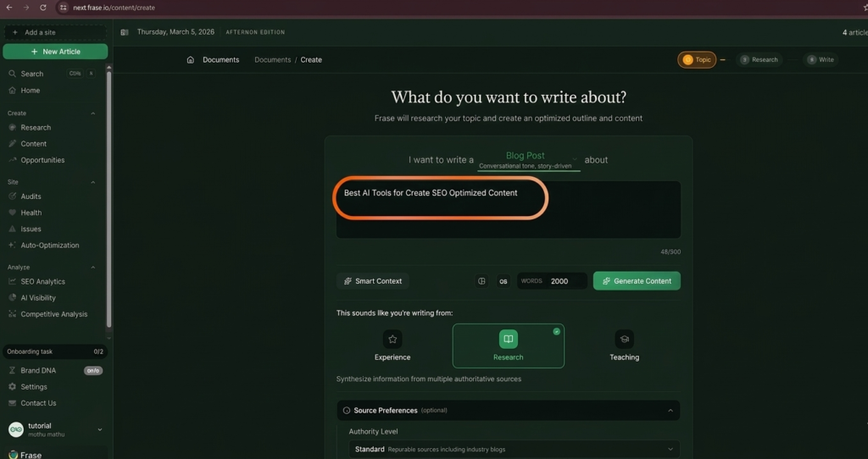
Task: Select the Teaching writing perspective
Action: 625,346
